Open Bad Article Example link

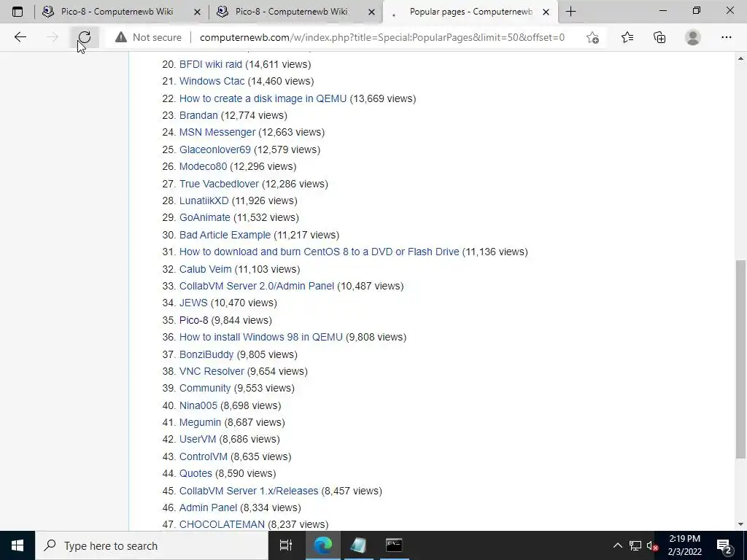225,235
